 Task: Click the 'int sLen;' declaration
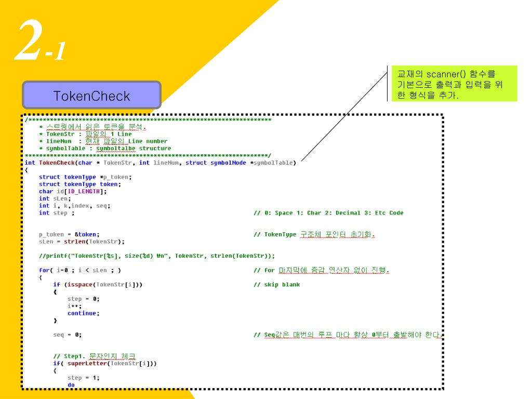[55, 198]
